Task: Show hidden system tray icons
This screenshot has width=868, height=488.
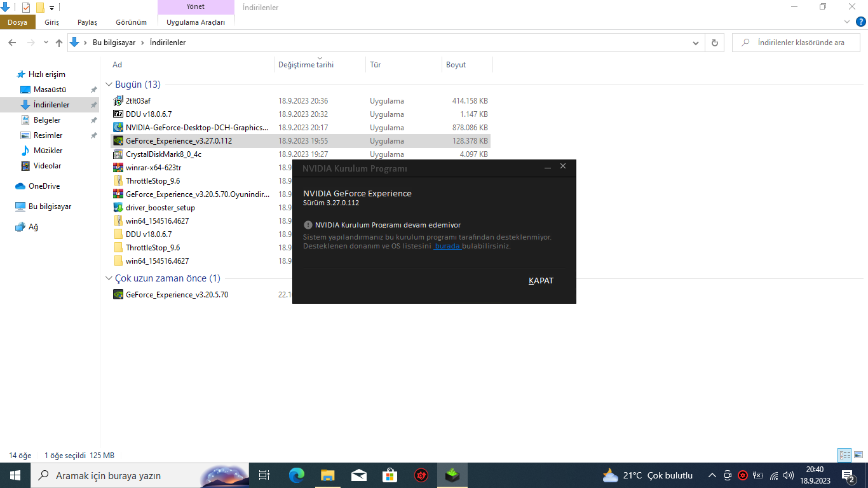Action: [x=712, y=475]
